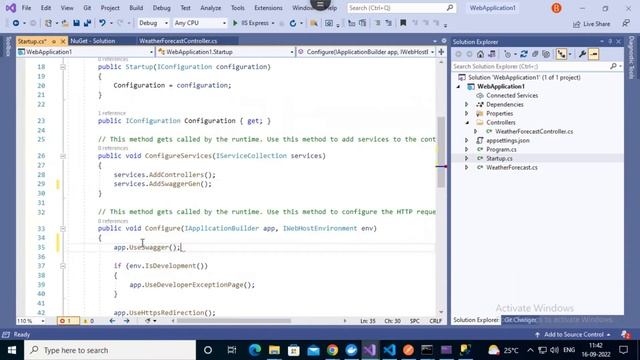This screenshot has height=360, width=640.
Task: Open Properties wrench icon in Solution Explorer
Action: [582, 54]
